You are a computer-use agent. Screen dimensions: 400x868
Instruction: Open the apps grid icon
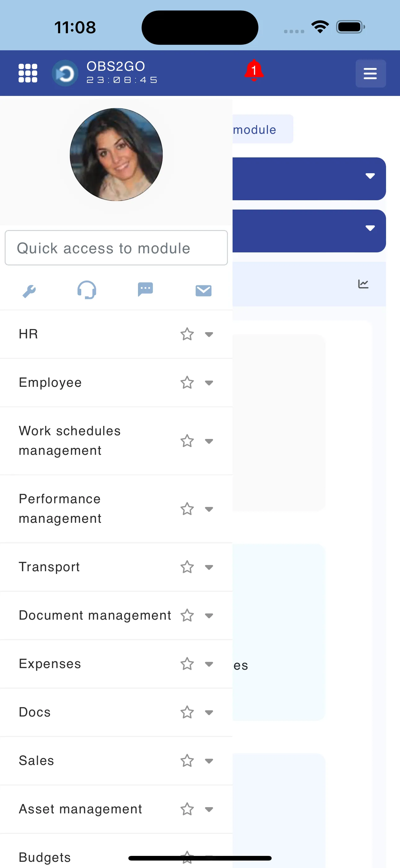[28, 73]
